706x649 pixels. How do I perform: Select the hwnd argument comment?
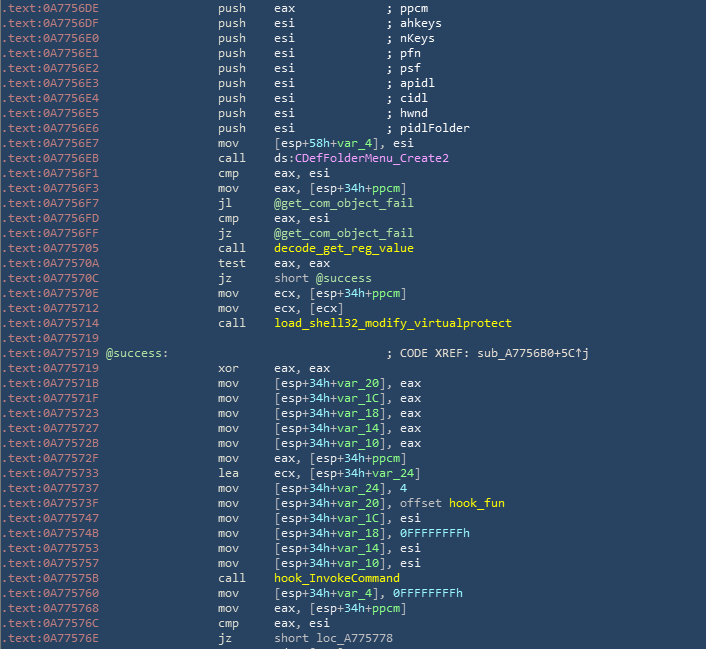pyautogui.click(x=413, y=113)
